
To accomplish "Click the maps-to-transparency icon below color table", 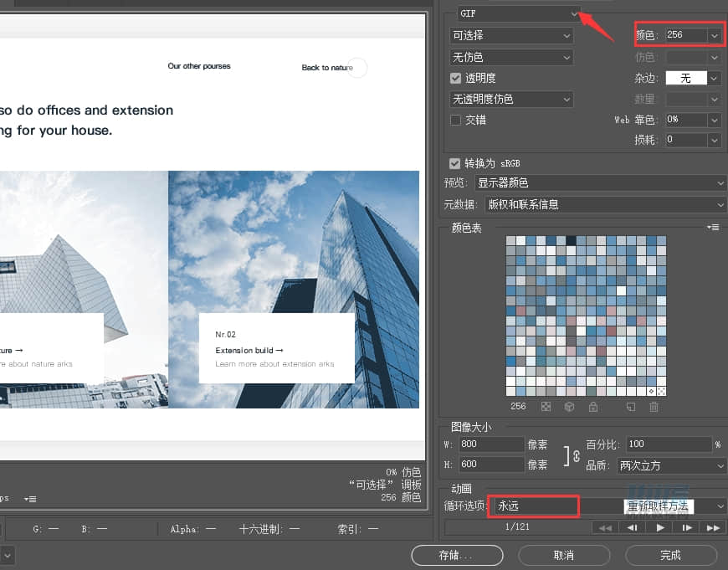I will point(546,407).
